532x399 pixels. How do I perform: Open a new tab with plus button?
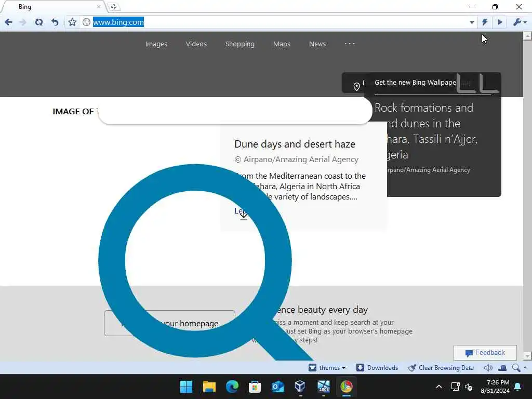[x=114, y=7]
